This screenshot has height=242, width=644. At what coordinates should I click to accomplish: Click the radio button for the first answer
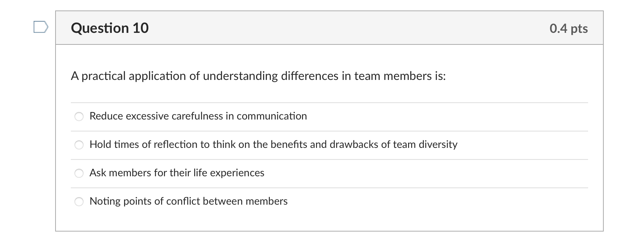(79, 116)
